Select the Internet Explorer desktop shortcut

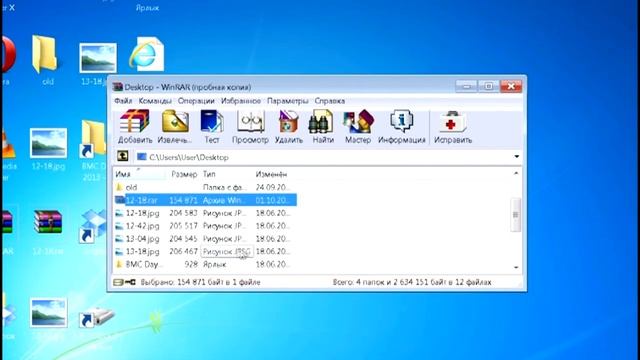147,54
